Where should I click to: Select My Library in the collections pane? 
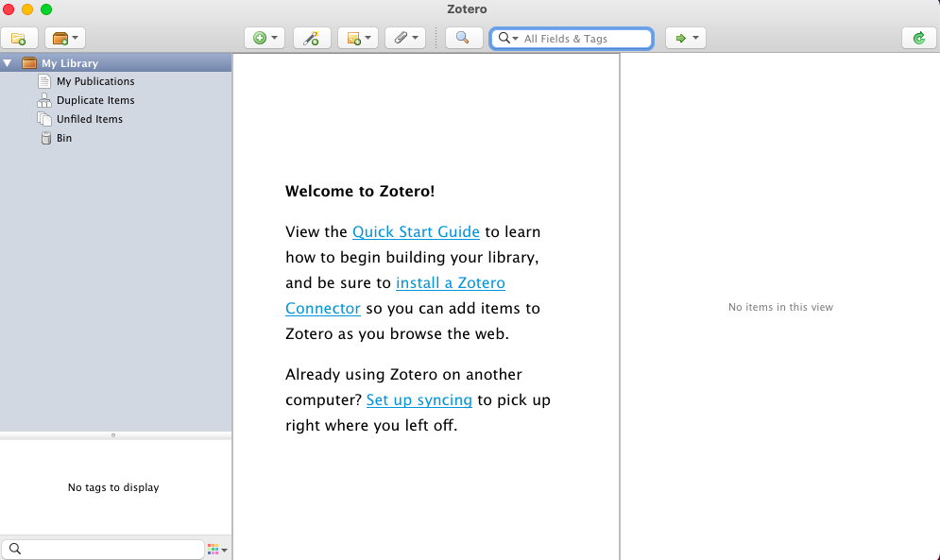(x=115, y=63)
